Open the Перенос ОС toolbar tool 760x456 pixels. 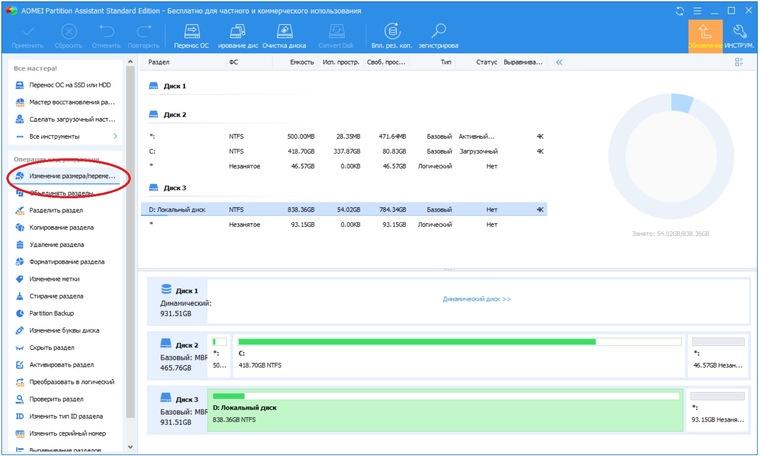coord(191,36)
